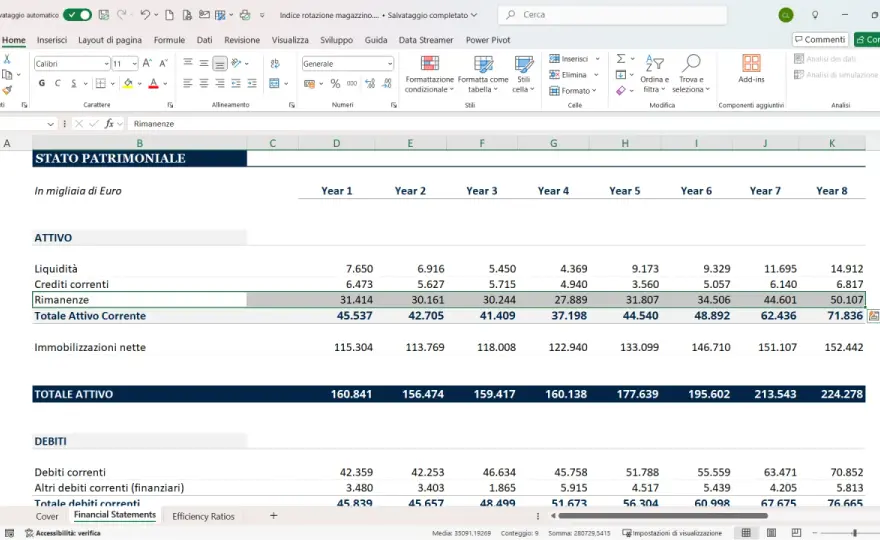Open the font size 11 dropdown
The image size is (880, 540).
(x=134, y=64)
